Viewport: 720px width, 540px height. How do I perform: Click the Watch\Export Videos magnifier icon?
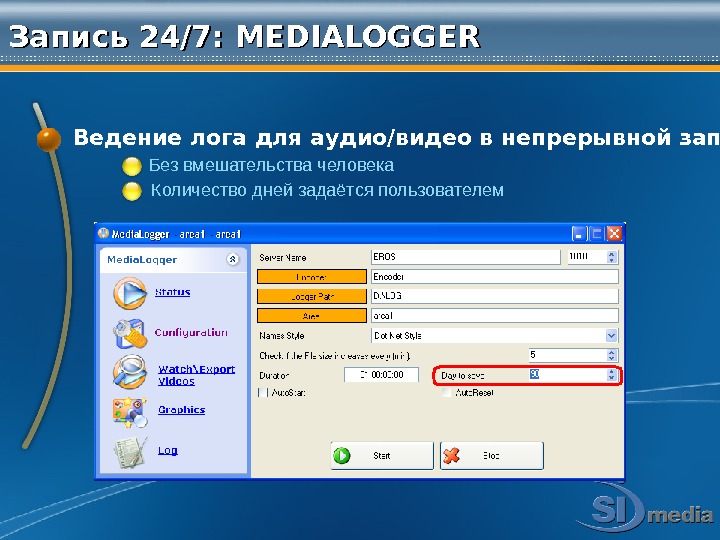click(x=130, y=372)
